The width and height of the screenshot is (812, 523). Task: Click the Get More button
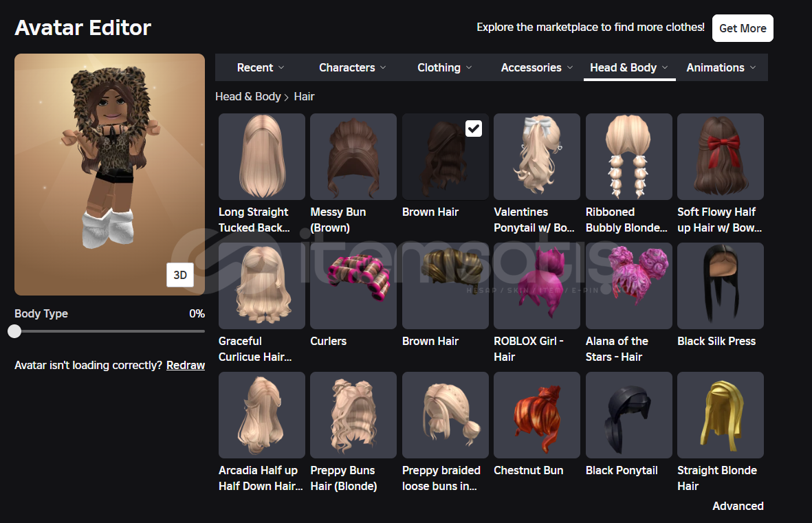743,28
